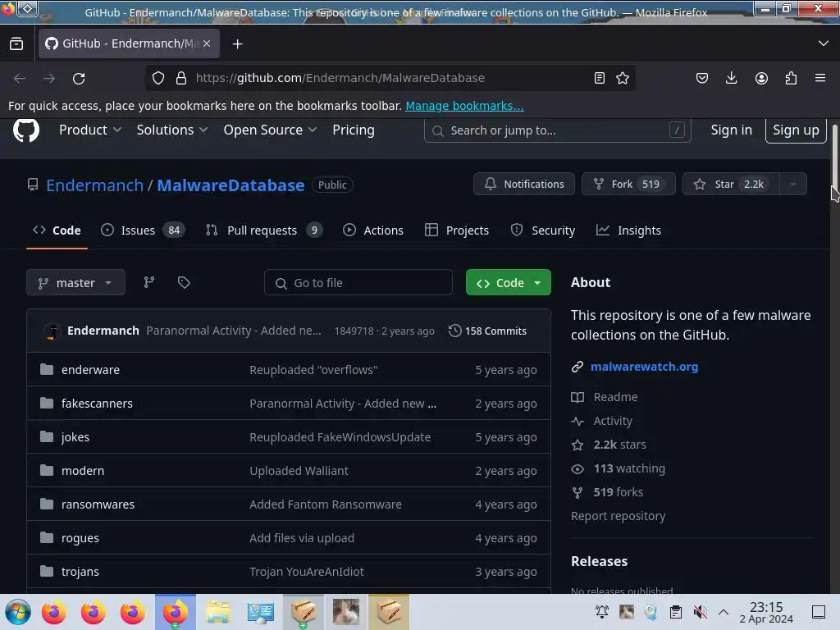Select the Code tab
The width and height of the screenshot is (840, 630).
57,231
